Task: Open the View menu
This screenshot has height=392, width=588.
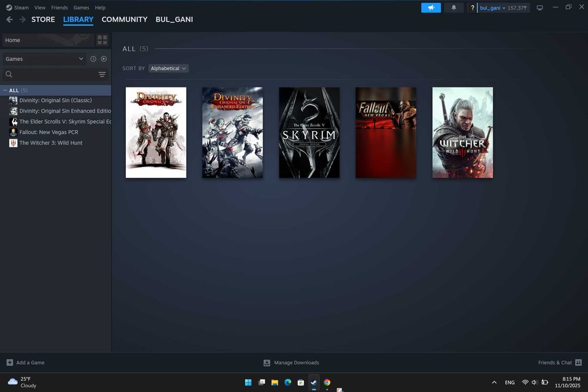Action: [40, 8]
